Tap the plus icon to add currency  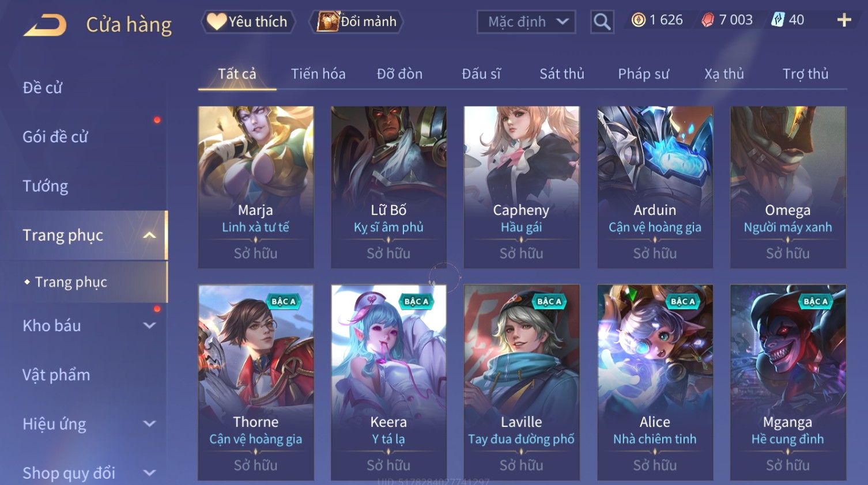[844, 20]
